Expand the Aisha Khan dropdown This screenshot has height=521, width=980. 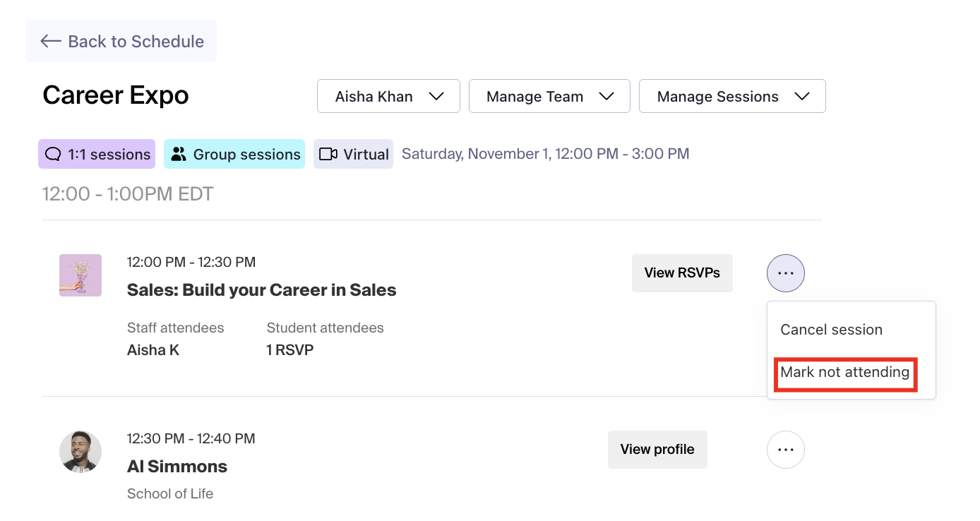(388, 96)
